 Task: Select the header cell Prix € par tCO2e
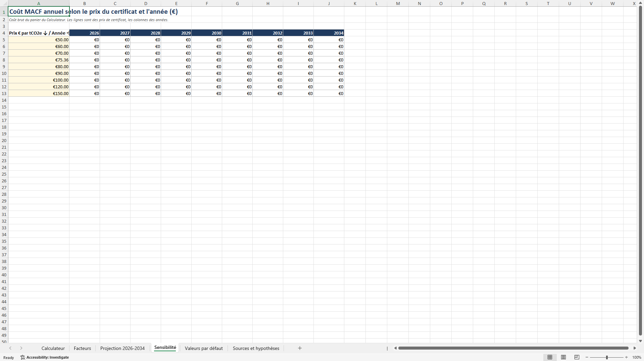coord(39,33)
